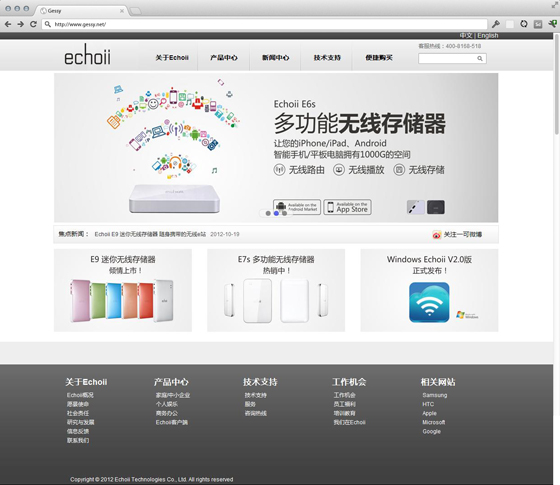Image resolution: width=560 pixels, height=485 pixels.
Task: Select the third banner slide dot
Action: tap(284, 213)
